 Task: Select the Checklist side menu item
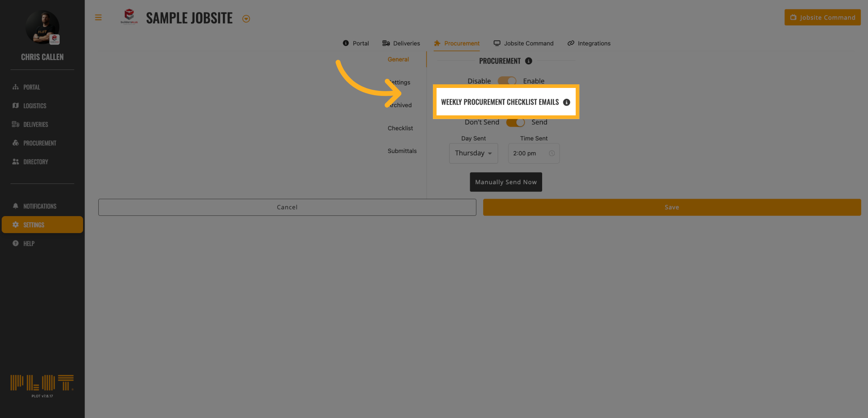pos(400,128)
